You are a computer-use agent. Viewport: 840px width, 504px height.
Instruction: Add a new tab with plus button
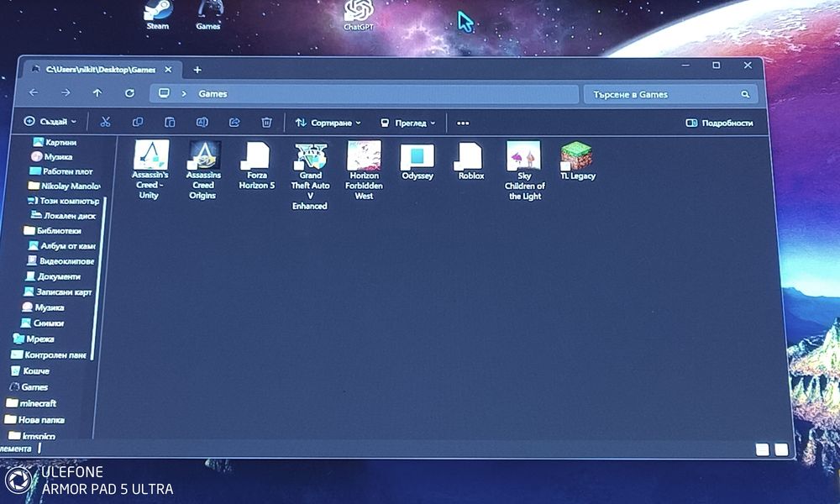tap(197, 70)
